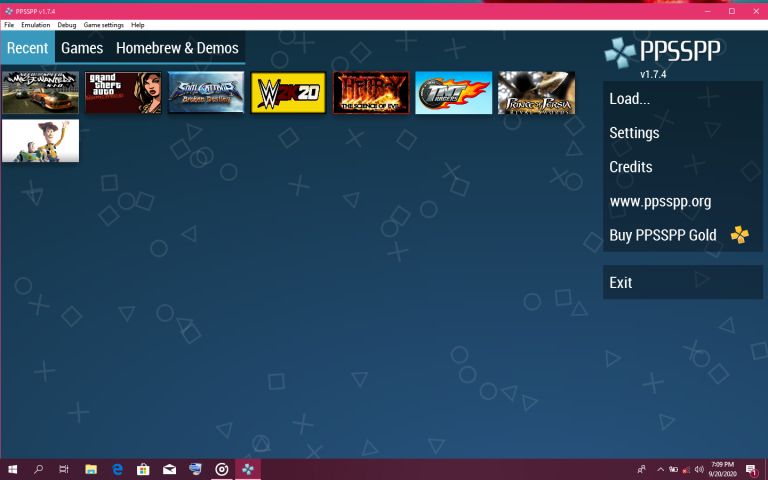Click the PPSSPP taskbar icon
Image resolution: width=768 pixels, height=480 pixels.
coord(248,470)
